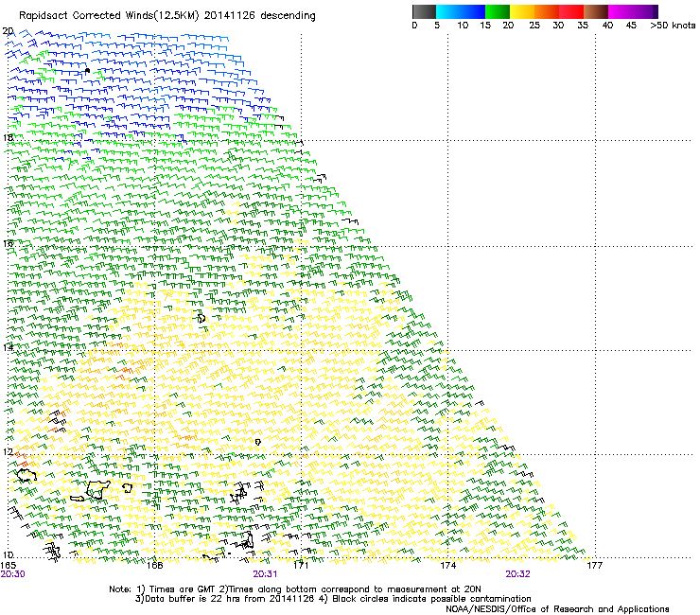Image resolution: width=700 pixels, height=615 pixels.
Task: Click the purple time label '20:32'
Action: point(517,574)
